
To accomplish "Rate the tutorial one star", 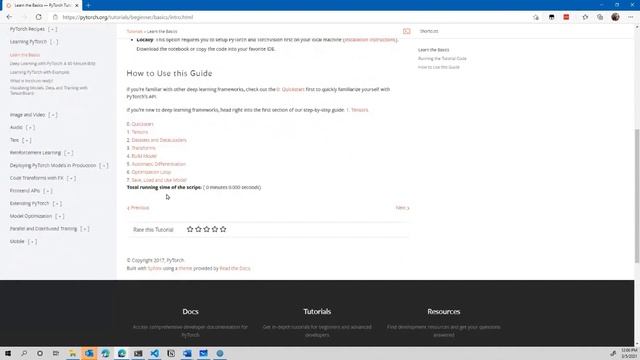I will pos(190,229).
